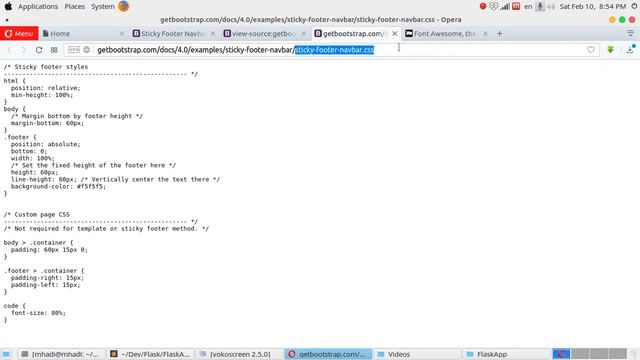
Task: Open the Places menu
Action: pyautogui.click(x=75, y=7)
